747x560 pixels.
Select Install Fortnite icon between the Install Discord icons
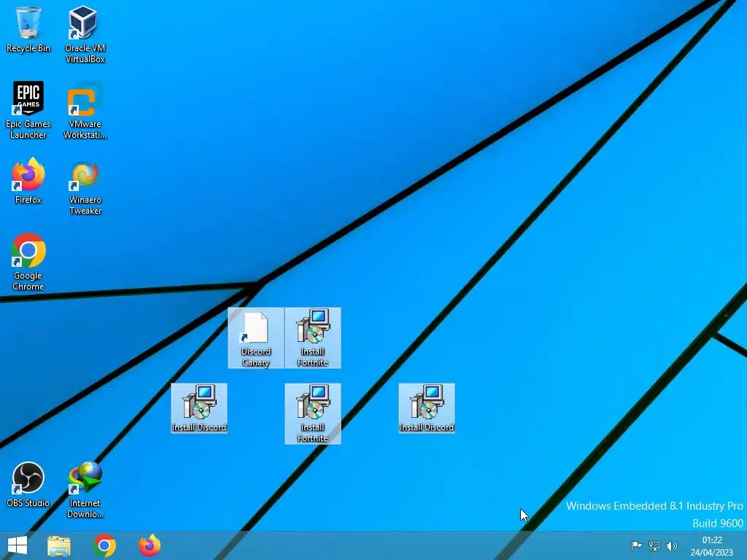click(x=312, y=414)
